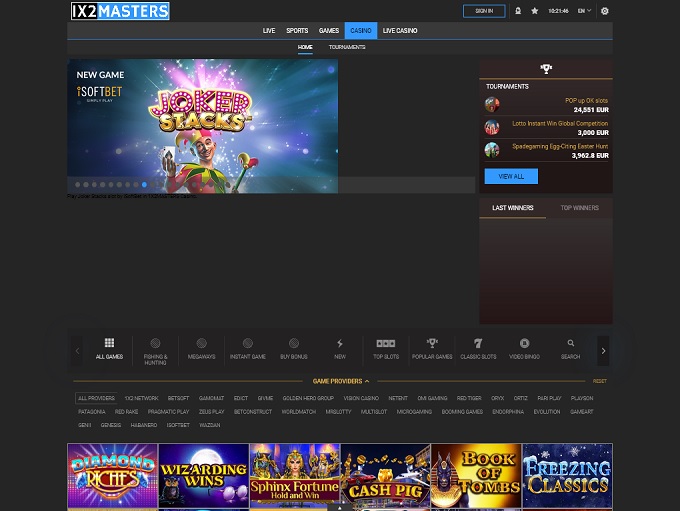Switch to the Live Casino menu

[x=400, y=31]
